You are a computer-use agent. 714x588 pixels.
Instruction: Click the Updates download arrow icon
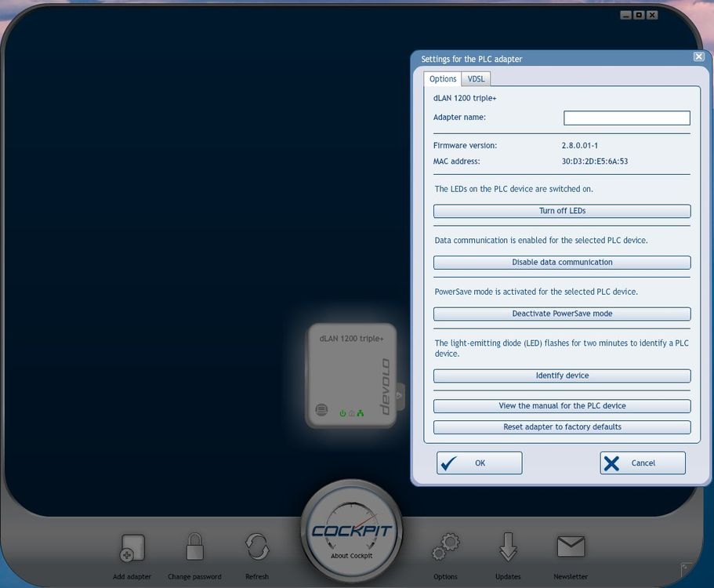click(508, 546)
